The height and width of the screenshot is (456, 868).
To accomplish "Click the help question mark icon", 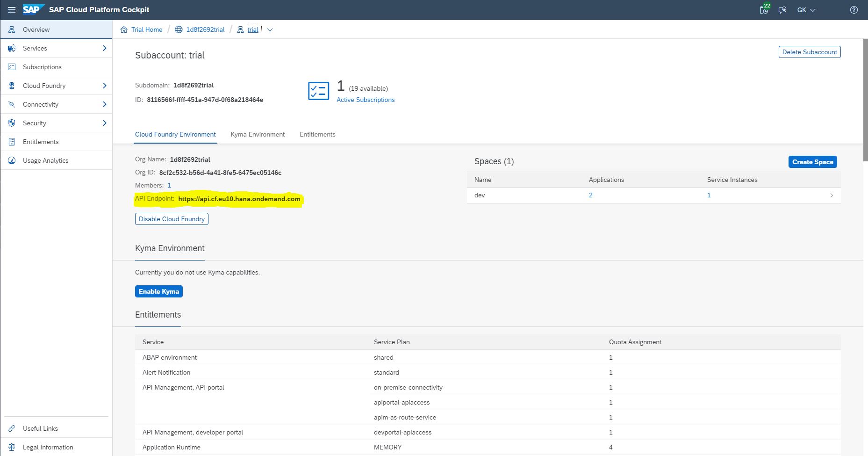I will click(854, 10).
